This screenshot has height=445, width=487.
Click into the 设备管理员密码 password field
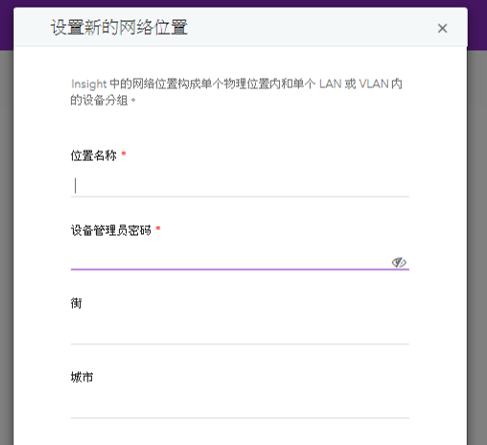point(230,260)
